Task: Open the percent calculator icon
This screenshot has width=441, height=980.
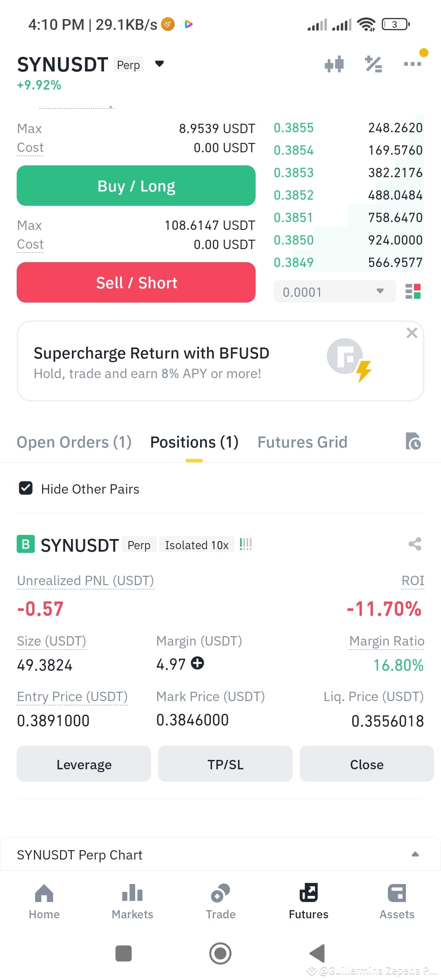Action: (373, 64)
